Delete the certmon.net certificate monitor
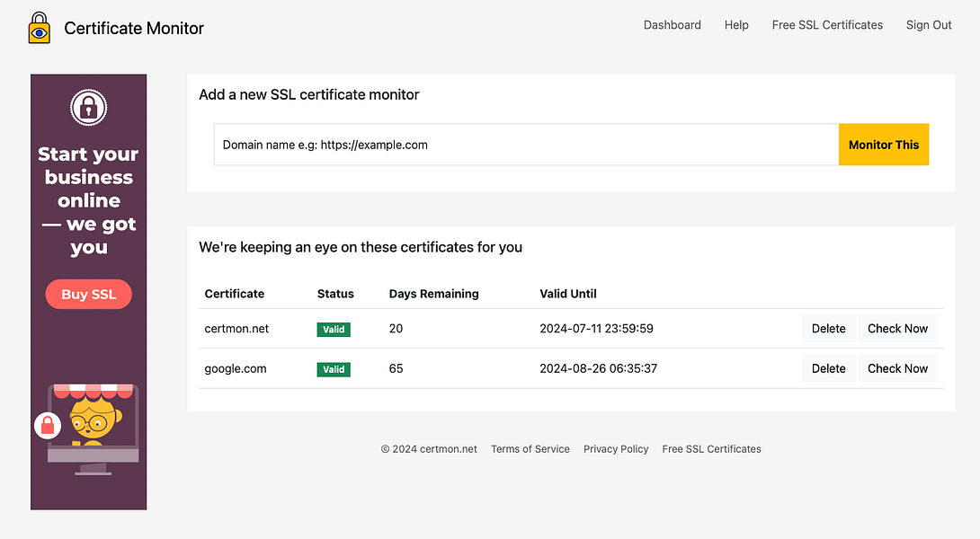Screen dimensions: 980x539 tap(828, 328)
